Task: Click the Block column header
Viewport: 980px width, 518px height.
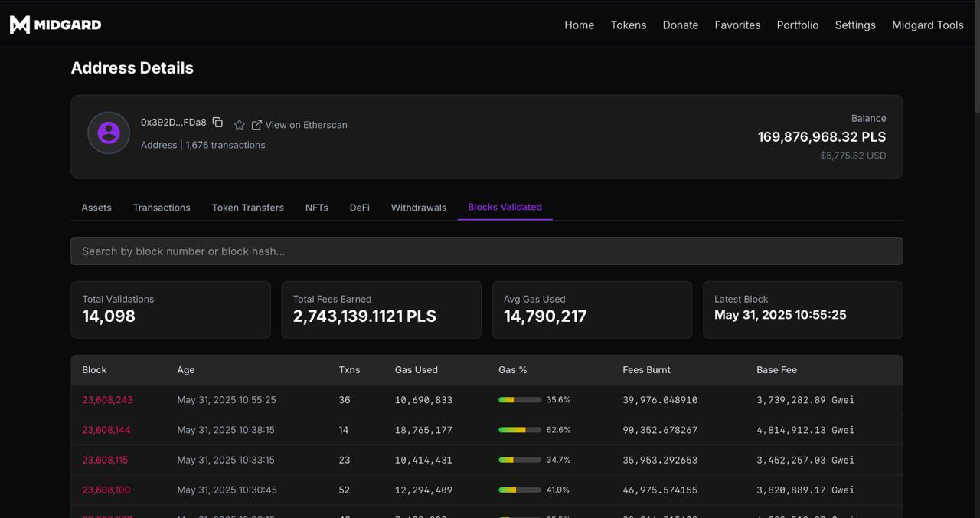Action: [x=94, y=370]
